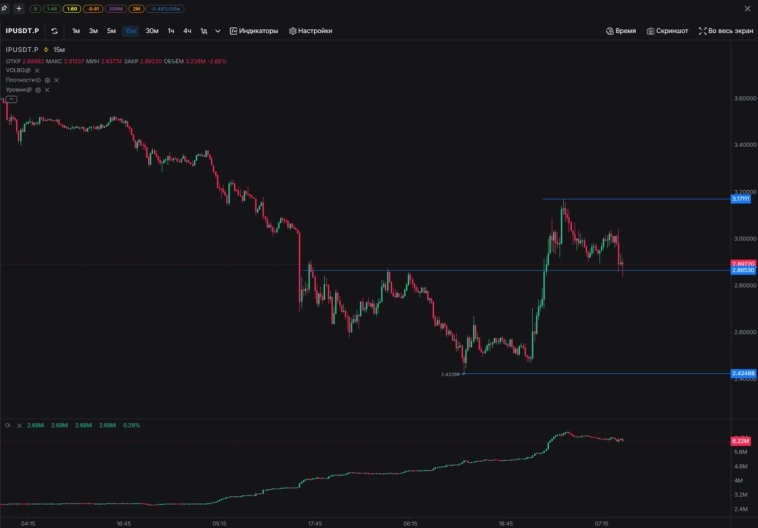Click the OI value 6.22M label

741,441
